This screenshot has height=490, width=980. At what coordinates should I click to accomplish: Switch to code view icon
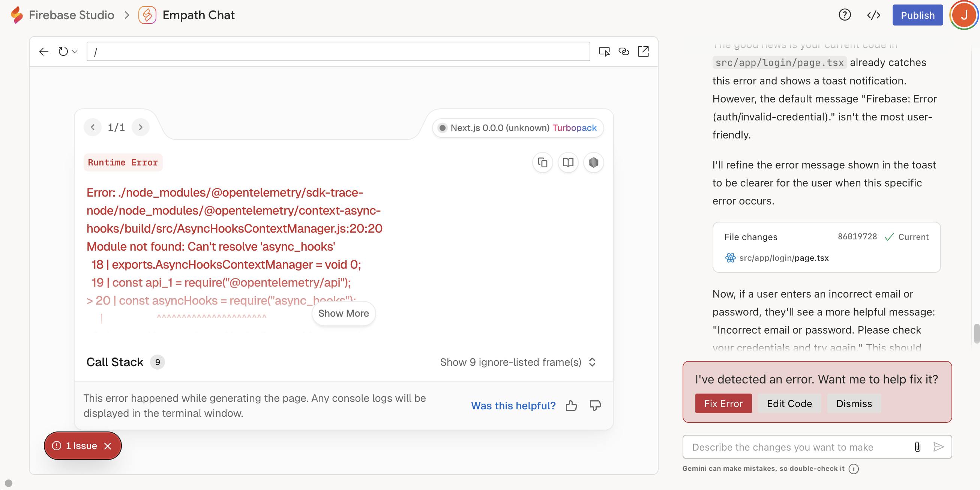point(873,15)
